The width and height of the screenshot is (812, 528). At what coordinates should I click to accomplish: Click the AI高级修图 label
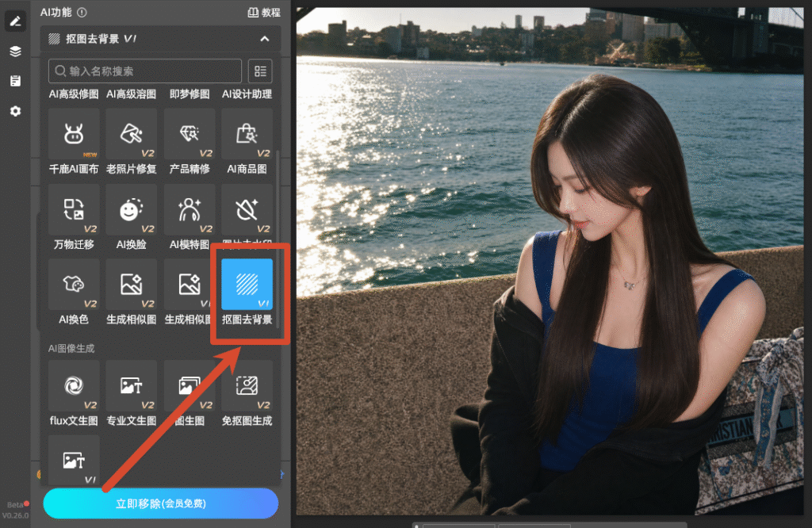pyautogui.click(x=74, y=94)
